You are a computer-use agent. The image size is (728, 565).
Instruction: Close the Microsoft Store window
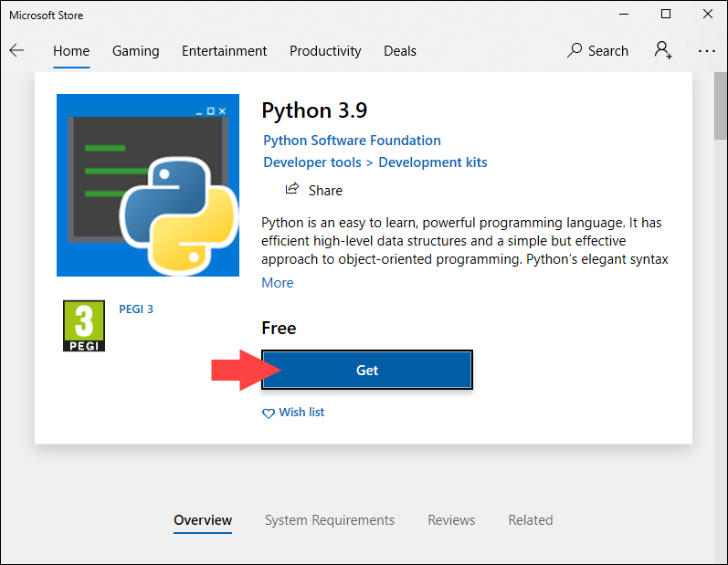708,14
